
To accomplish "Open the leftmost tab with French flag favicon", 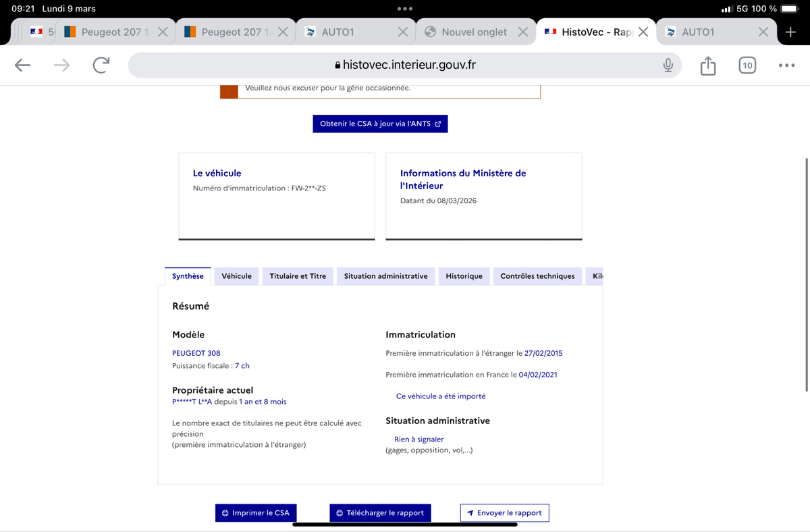I will point(40,32).
